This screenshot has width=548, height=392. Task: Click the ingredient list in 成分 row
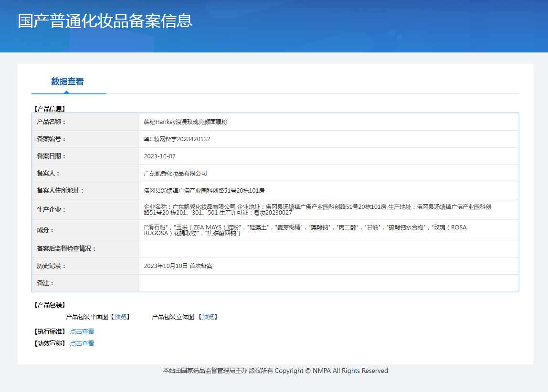(306, 230)
